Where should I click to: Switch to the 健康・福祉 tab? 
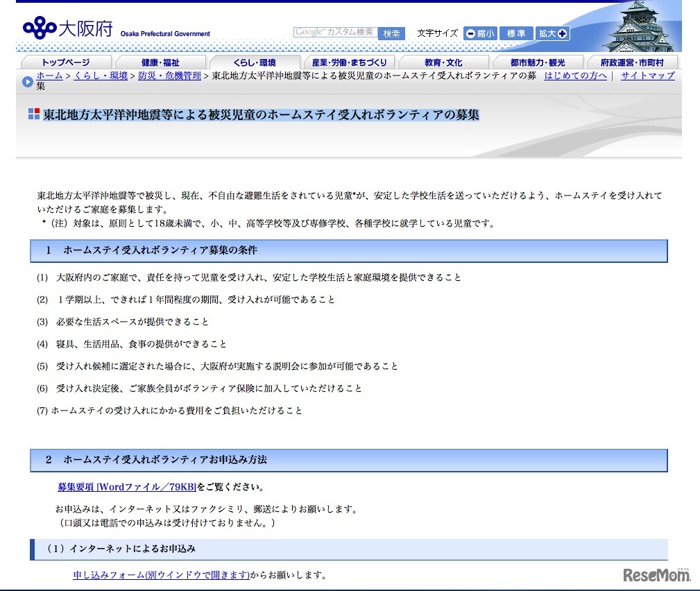coord(160,62)
